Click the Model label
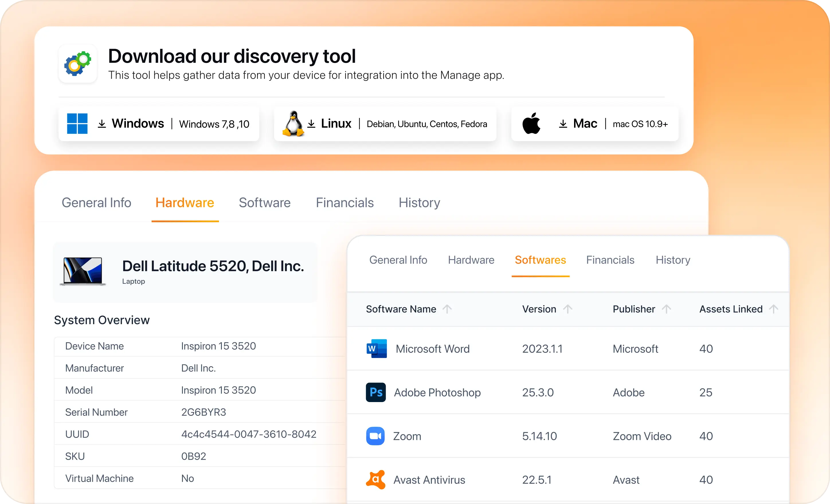 click(x=79, y=390)
